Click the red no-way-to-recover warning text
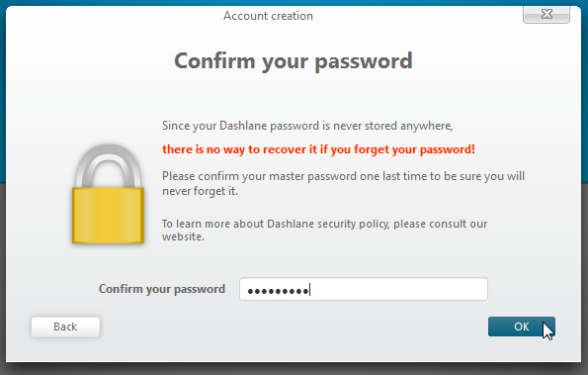The width and height of the screenshot is (588, 375). [x=318, y=149]
